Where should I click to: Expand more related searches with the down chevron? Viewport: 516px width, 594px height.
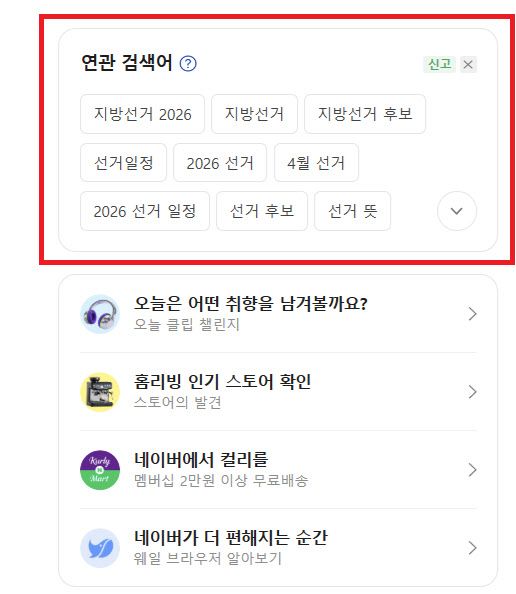click(457, 211)
